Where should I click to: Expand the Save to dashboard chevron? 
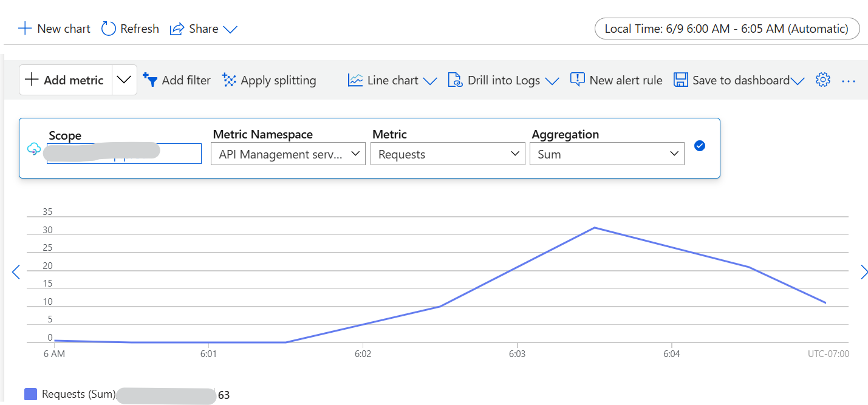[x=798, y=81]
